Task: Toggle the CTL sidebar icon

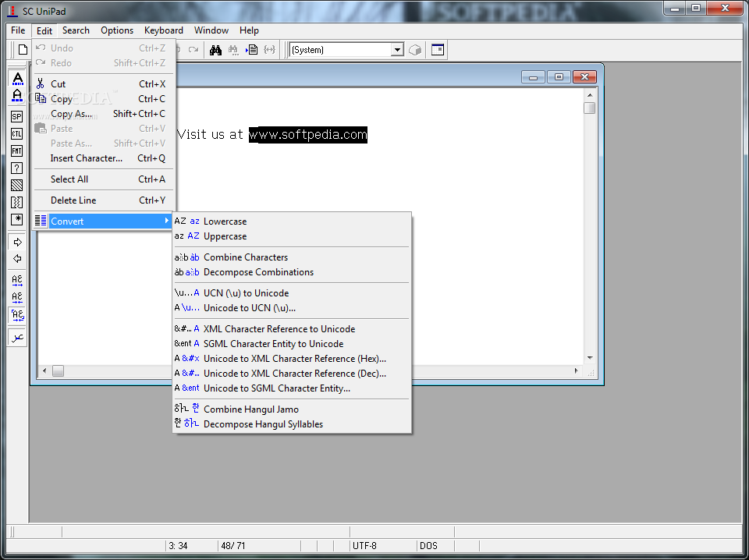Action: click(x=16, y=133)
